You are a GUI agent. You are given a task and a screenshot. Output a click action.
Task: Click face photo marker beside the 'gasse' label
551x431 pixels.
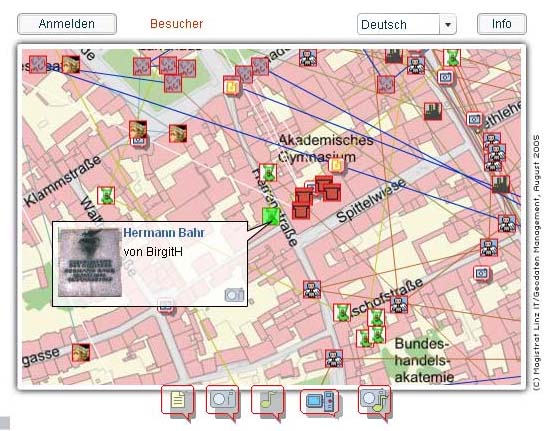pyautogui.click(x=81, y=353)
